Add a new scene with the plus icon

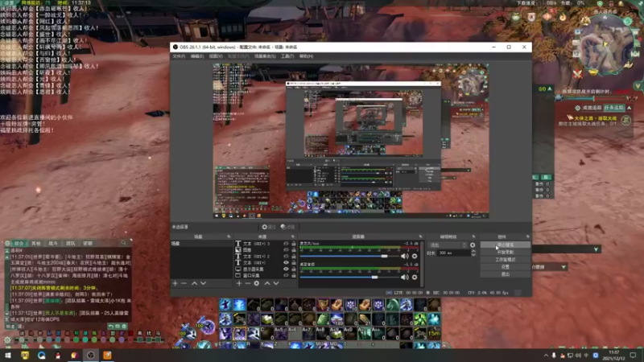[x=175, y=283]
